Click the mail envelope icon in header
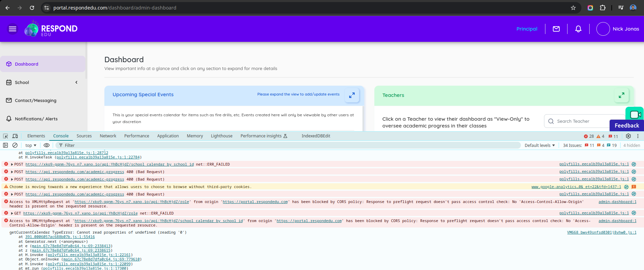This screenshot has width=644, height=270. [556, 29]
